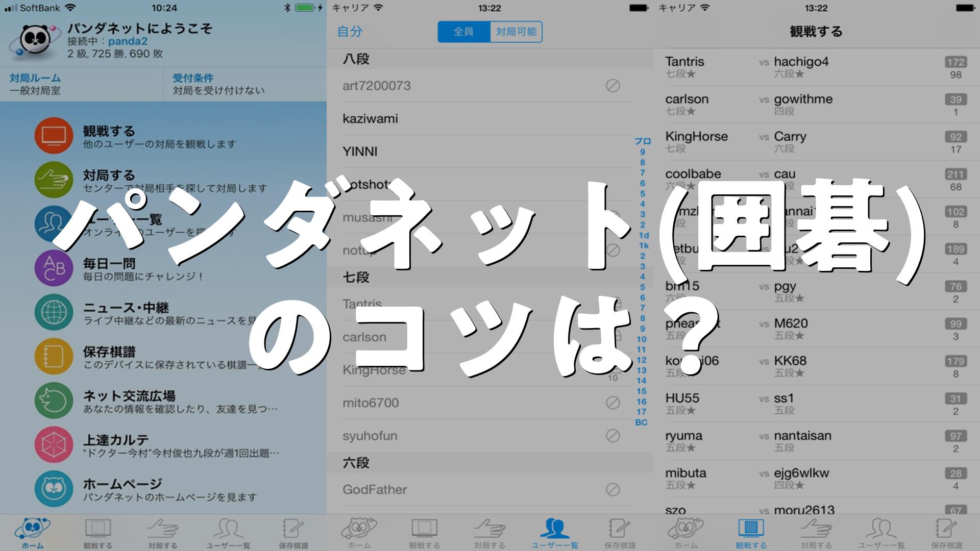Tap the ホームページ panda face icon

click(x=54, y=489)
